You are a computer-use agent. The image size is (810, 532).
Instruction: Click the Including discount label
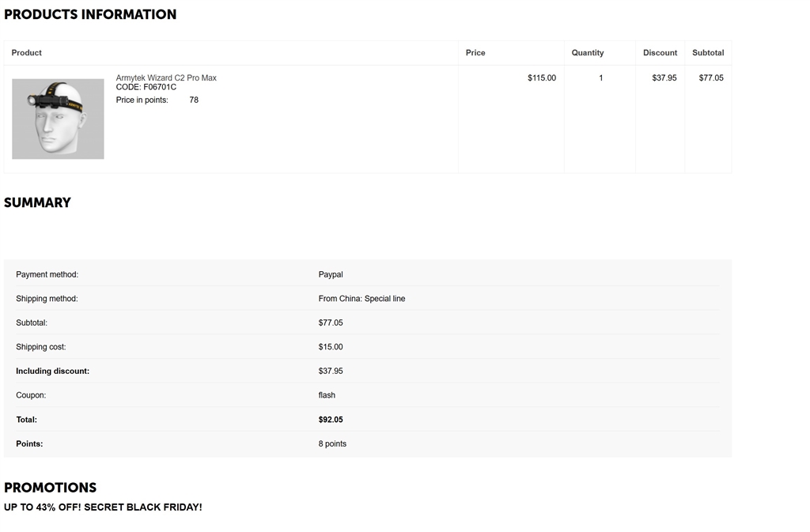click(52, 372)
